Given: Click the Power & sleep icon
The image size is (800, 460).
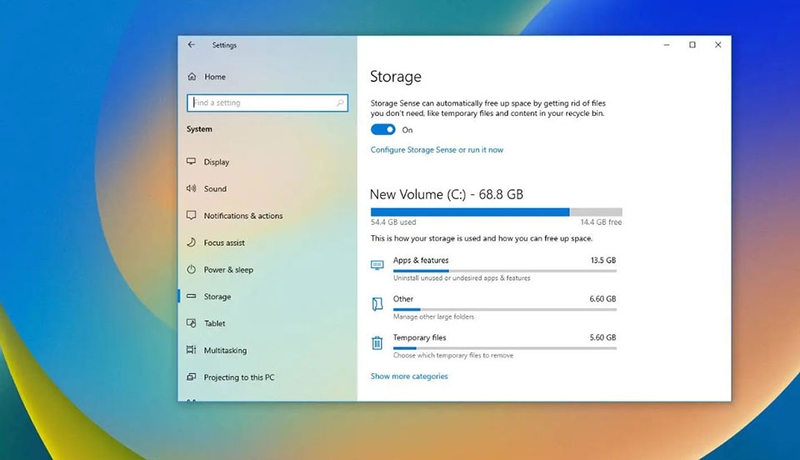Looking at the screenshot, I should (191, 269).
